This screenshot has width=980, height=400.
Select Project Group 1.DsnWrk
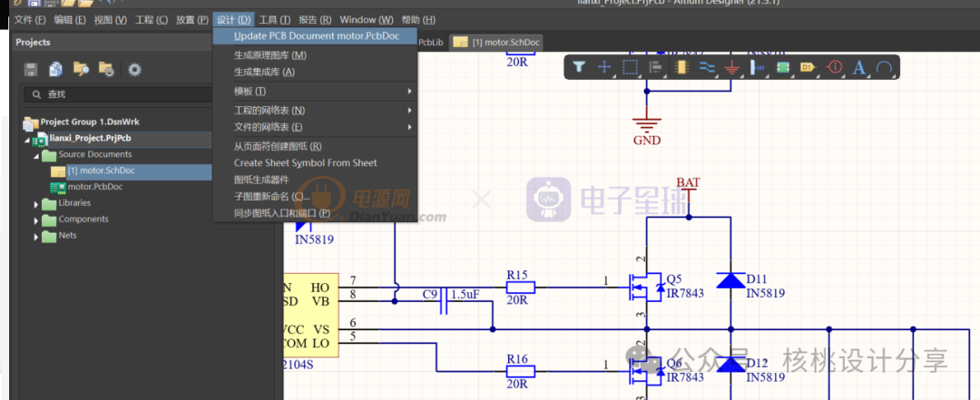pyautogui.click(x=81, y=122)
